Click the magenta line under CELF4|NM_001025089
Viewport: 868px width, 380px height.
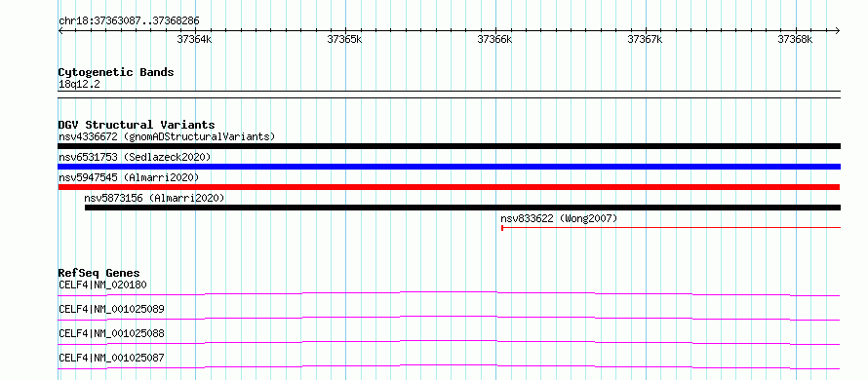[449, 318]
